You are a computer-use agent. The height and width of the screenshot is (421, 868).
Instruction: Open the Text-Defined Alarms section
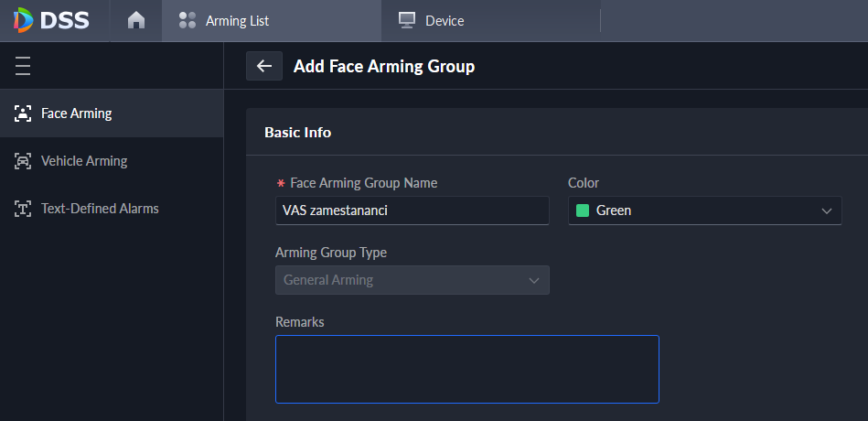112,209
